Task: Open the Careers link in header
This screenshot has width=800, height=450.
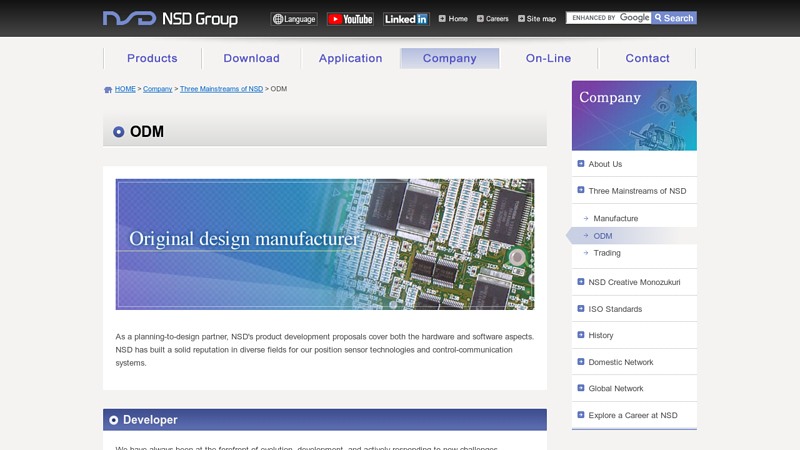Action: 493,19
